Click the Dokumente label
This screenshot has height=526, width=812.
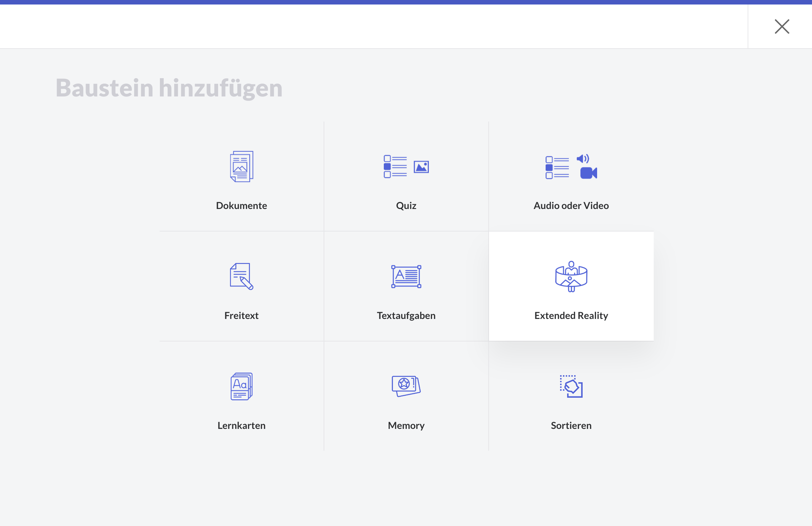(242, 205)
